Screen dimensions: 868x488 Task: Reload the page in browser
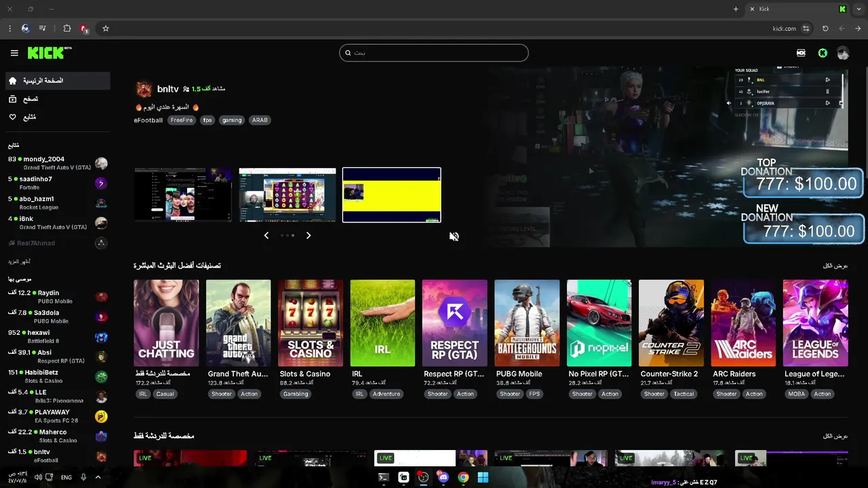(825, 28)
